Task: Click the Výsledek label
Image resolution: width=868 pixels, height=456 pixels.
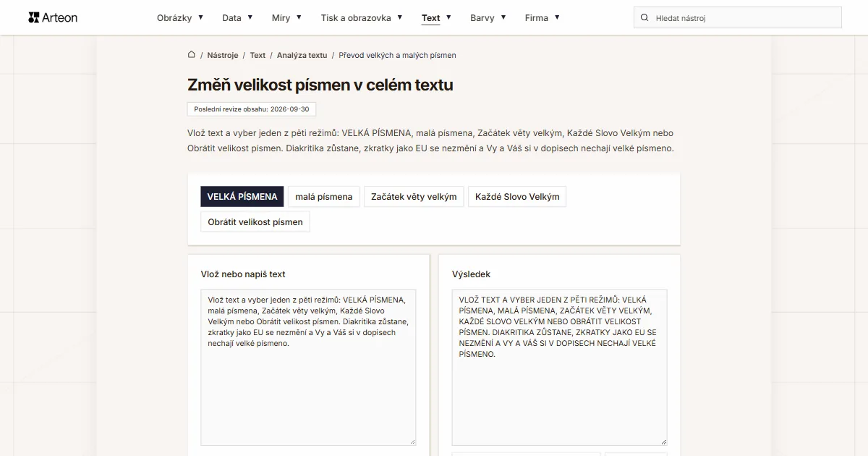Action: tap(471, 274)
